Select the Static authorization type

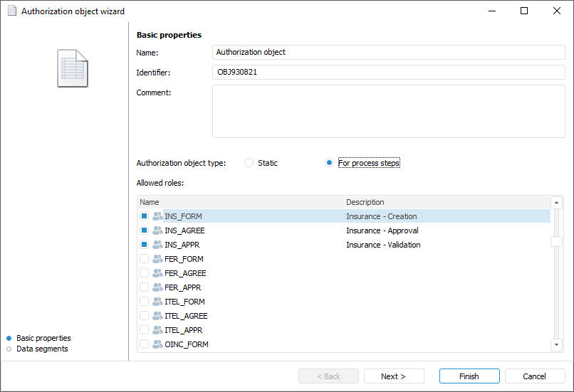pyautogui.click(x=249, y=163)
